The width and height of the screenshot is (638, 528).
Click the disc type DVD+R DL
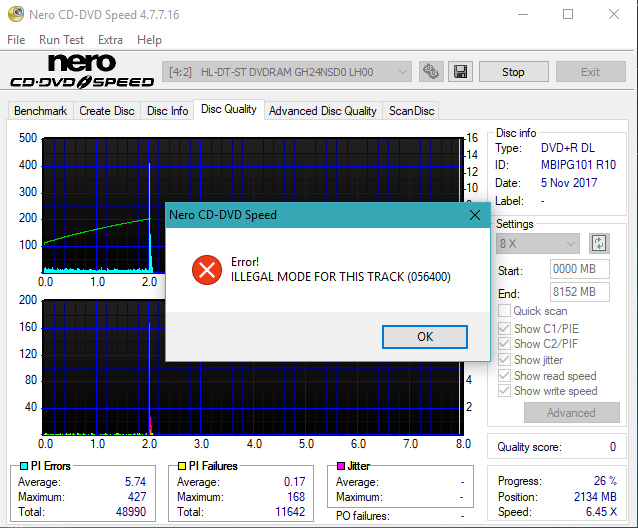point(568,148)
